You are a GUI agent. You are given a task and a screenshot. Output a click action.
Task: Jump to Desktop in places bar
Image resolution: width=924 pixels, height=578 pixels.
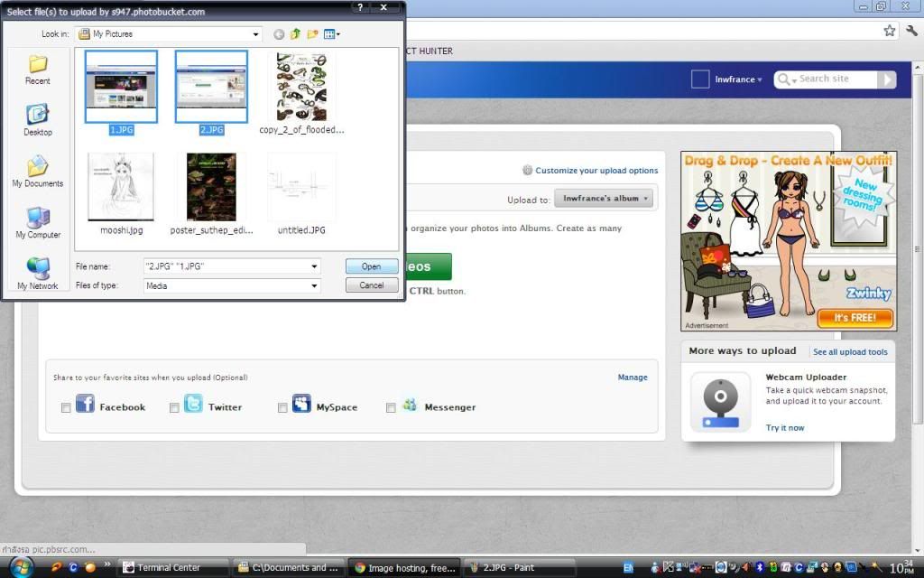38,120
